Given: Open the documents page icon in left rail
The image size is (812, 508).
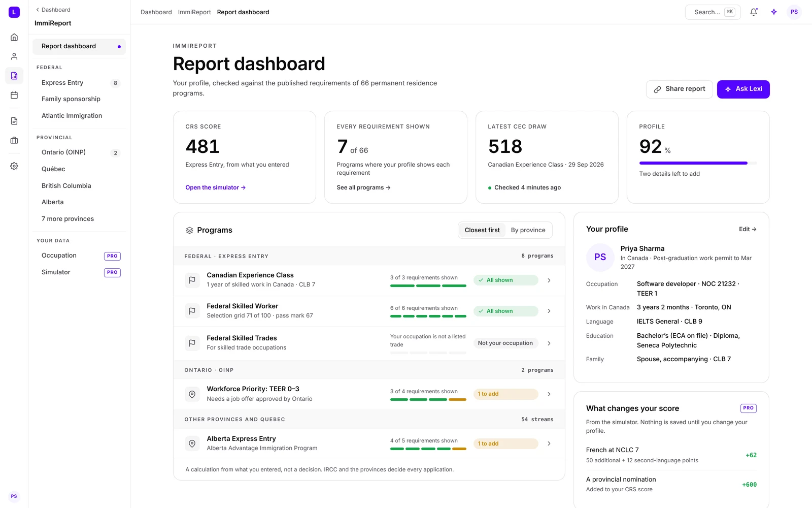Looking at the screenshot, I should tap(14, 121).
